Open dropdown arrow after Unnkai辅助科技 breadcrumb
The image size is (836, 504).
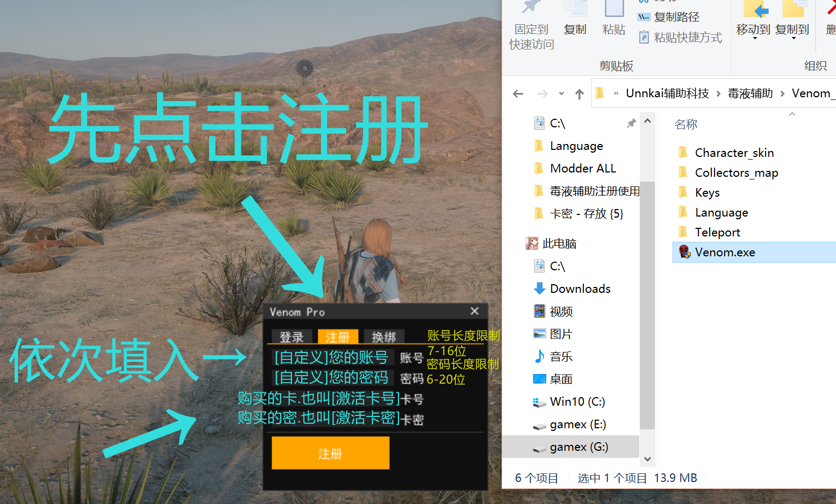(x=718, y=93)
